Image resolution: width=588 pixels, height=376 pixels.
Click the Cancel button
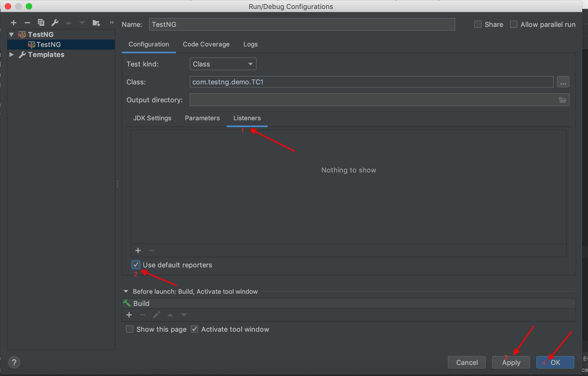pos(467,363)
